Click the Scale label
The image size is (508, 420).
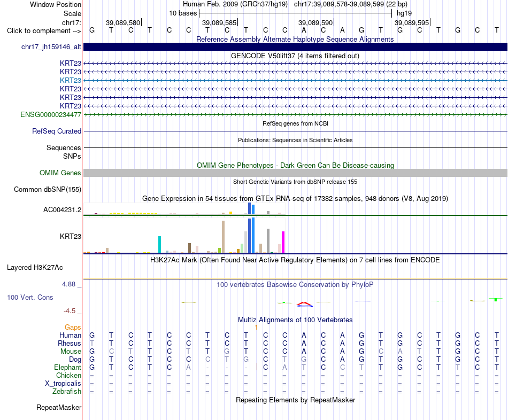(72, 13)
